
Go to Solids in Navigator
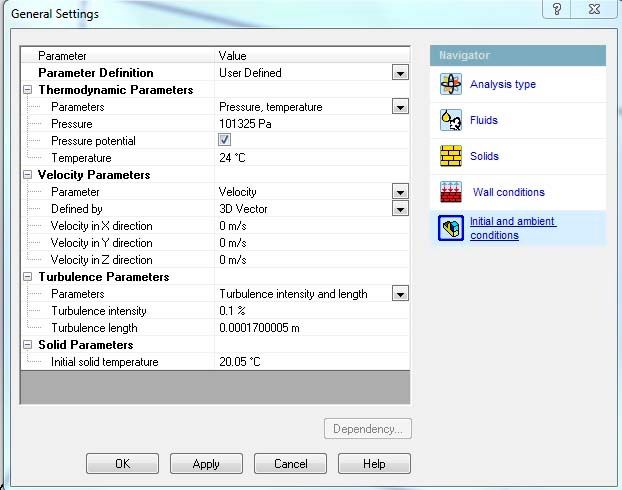[484, 156]
